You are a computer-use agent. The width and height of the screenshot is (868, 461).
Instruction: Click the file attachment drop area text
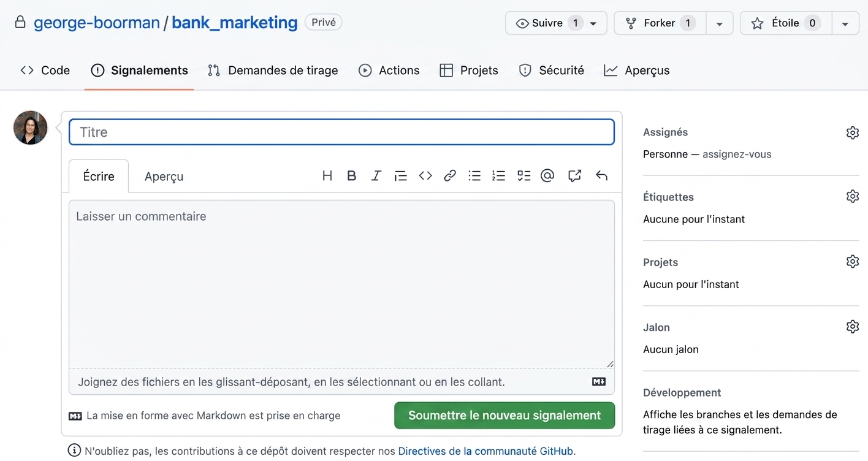click(291, 382)
